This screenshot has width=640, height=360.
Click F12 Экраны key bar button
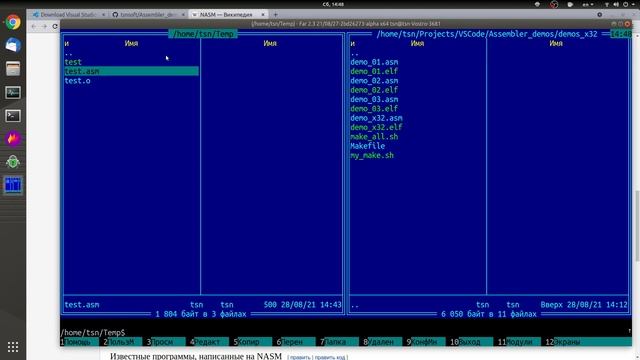[588, 342]
